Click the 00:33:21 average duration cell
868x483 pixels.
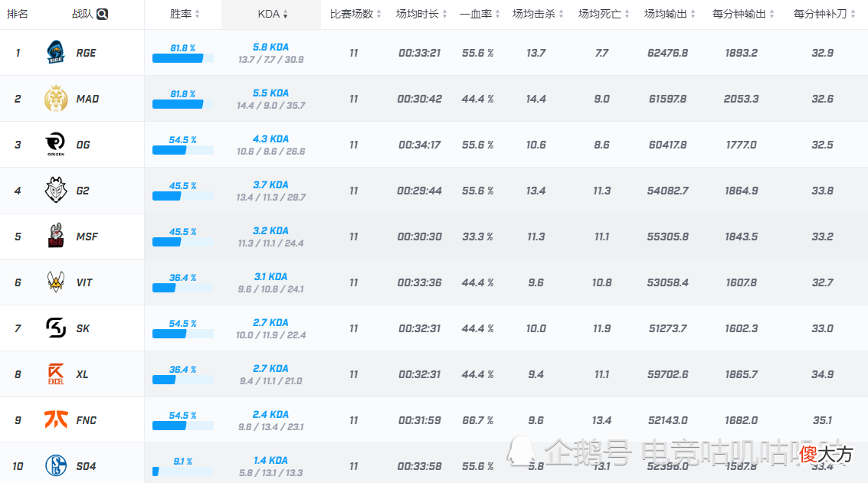click(x=420, y=53)
